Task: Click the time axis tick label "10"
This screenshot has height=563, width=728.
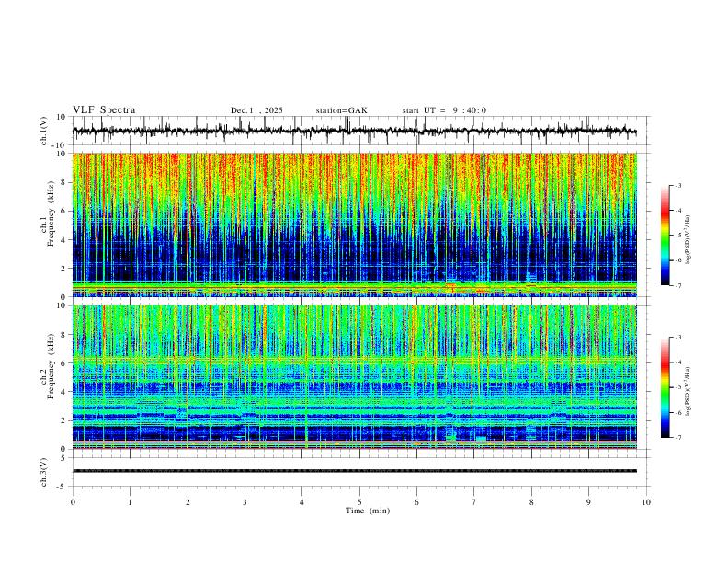Action: pyautogui.click(x=646, y=502)
